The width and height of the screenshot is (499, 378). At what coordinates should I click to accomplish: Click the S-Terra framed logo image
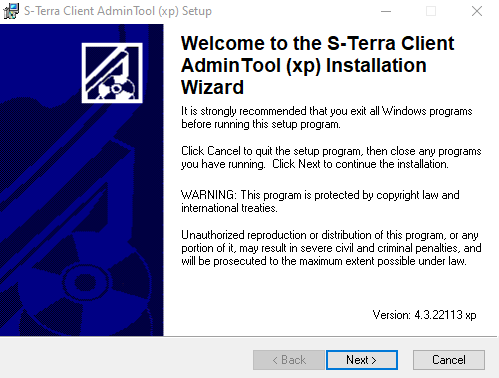tap(112, 73)
